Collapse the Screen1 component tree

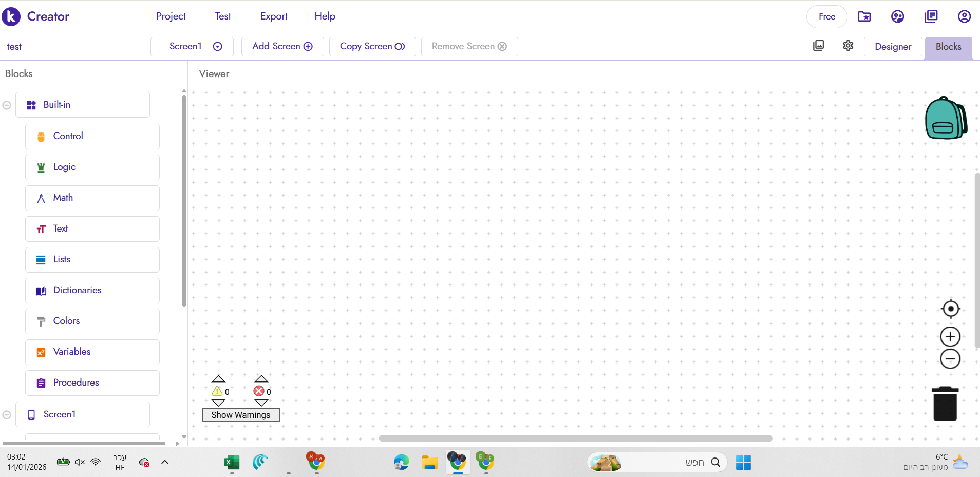[x=7, y=415]
